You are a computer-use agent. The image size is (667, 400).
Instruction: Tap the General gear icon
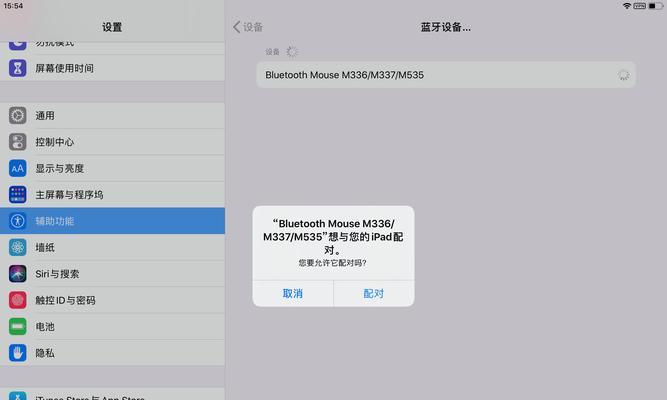pos(17,115)
